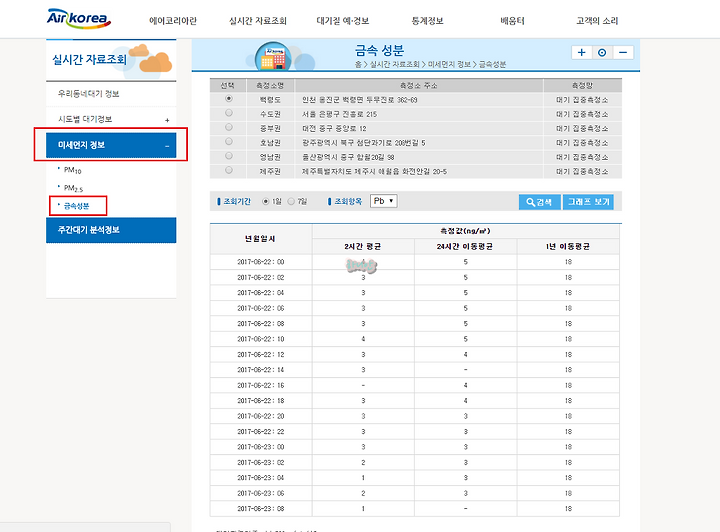The height and width of the screenshot is (532, 720).
Task: Open the 금속성분 sidebar link
Action: (x=77, y=206)
